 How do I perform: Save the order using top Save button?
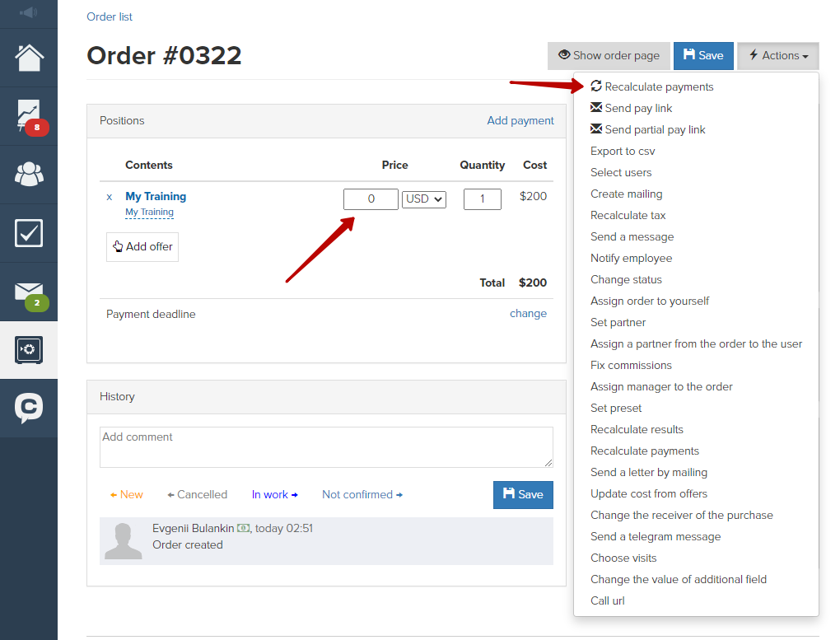pyautogui.click(x=703, y=56)
